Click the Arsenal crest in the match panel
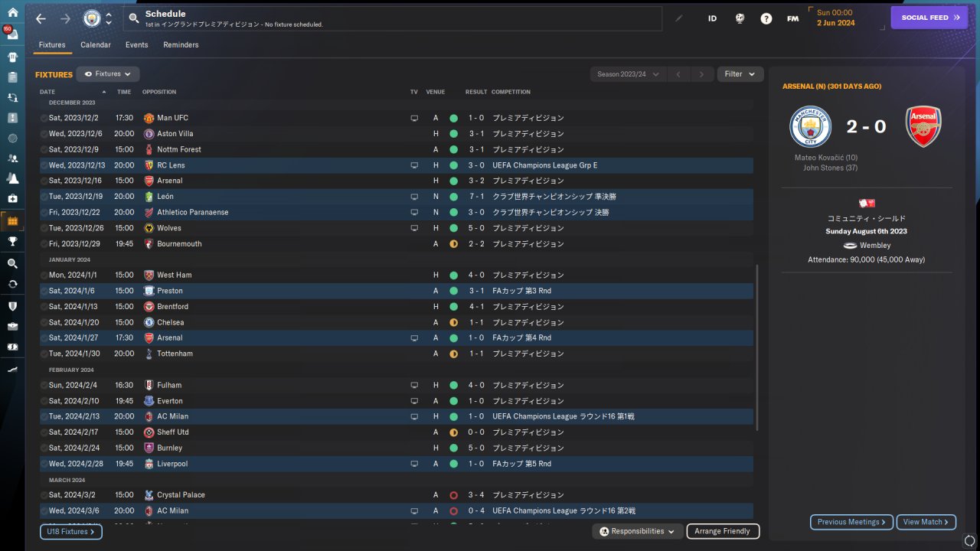This screenshot has height=551, width=980. point(923,126)
